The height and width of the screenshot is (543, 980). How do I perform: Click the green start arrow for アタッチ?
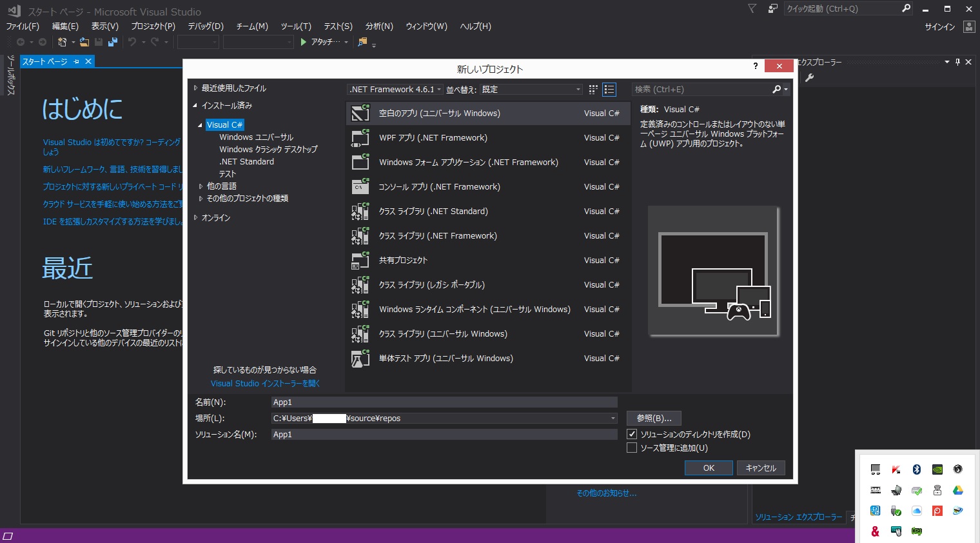pos(303,42)
